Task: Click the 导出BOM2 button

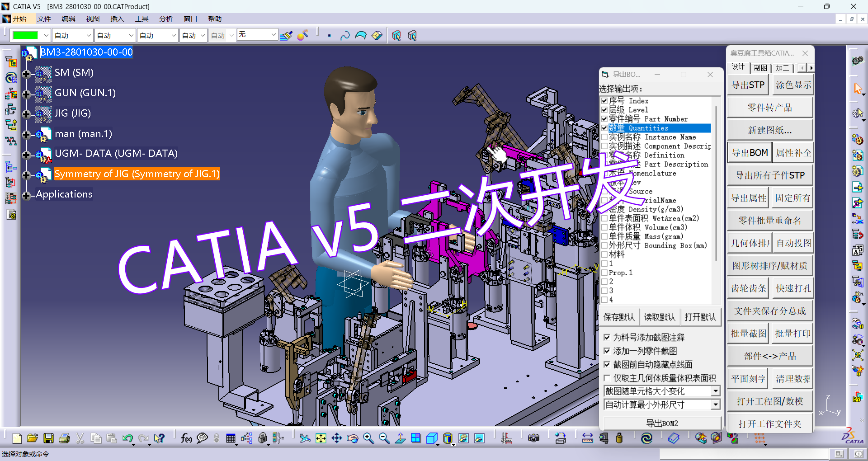Action: point(662,423)
